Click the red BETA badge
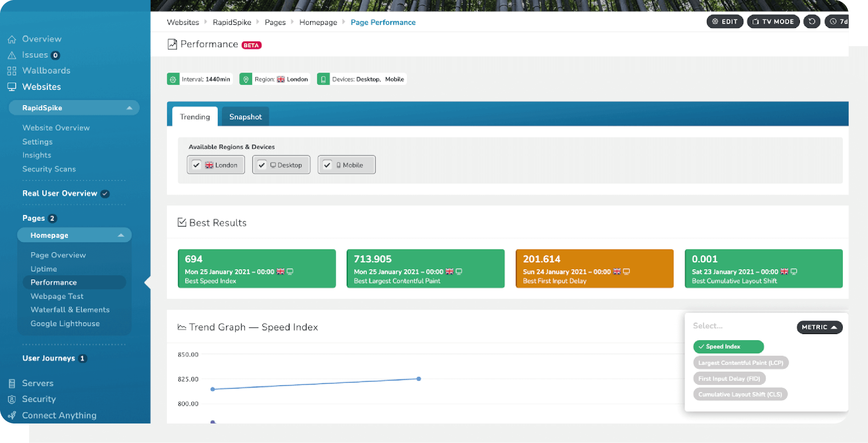This screenshot has width=868, height=443. click(251, 45)
